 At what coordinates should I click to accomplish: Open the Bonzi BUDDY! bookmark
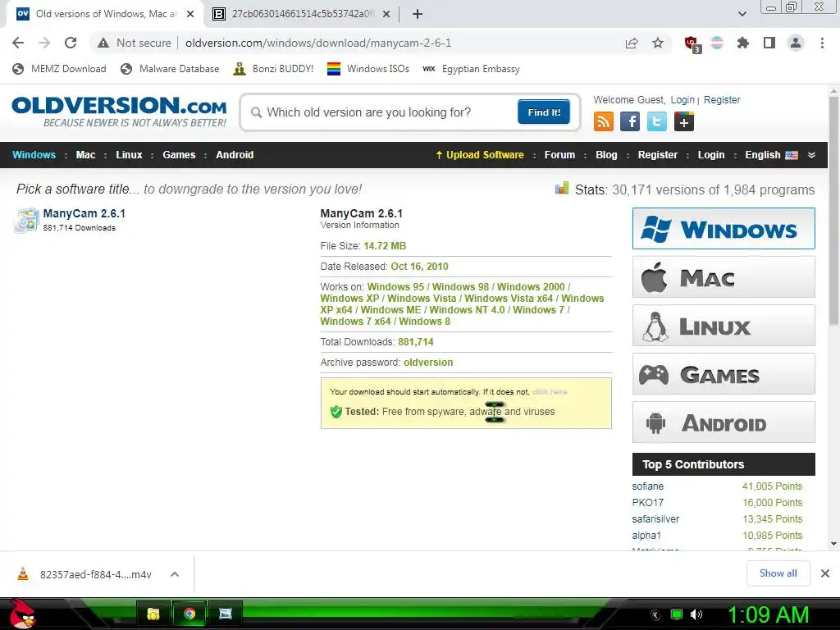click(273, 69)
